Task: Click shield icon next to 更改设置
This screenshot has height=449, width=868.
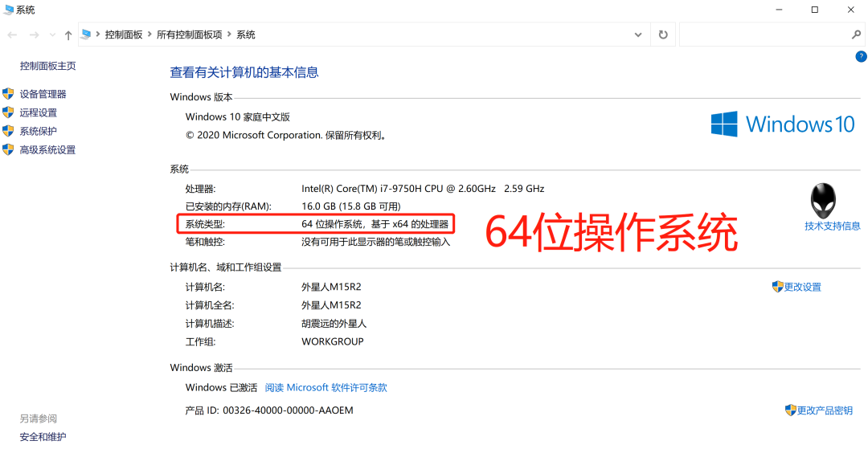Action: tap(778, 287)
